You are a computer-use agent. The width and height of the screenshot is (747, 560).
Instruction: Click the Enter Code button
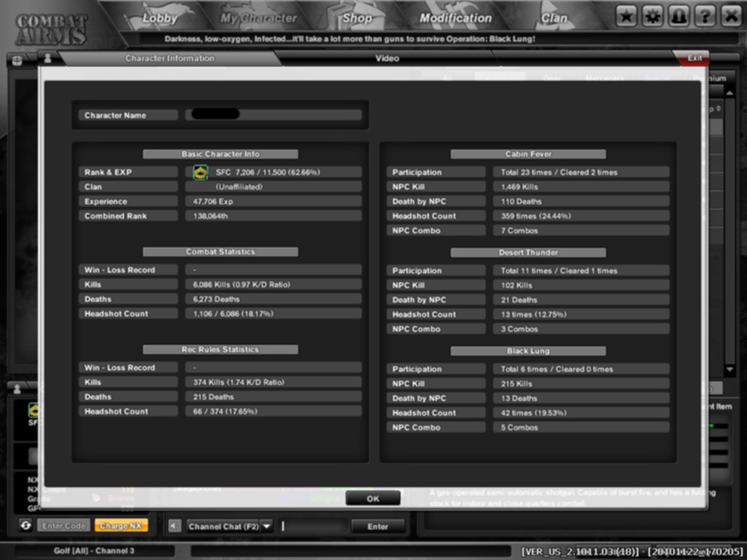(x=64, y=526)
